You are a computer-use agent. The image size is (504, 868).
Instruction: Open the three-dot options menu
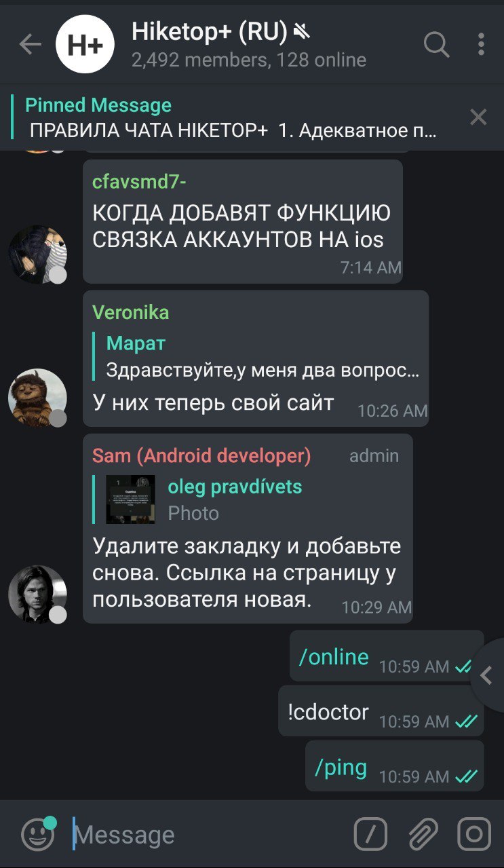tap(481, 45)
